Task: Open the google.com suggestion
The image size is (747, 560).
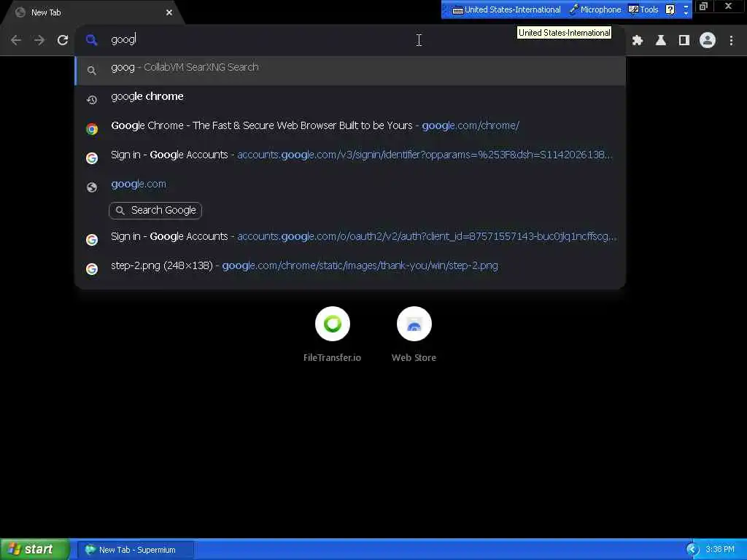Action: pyautogui.click(x=350, y=185)
